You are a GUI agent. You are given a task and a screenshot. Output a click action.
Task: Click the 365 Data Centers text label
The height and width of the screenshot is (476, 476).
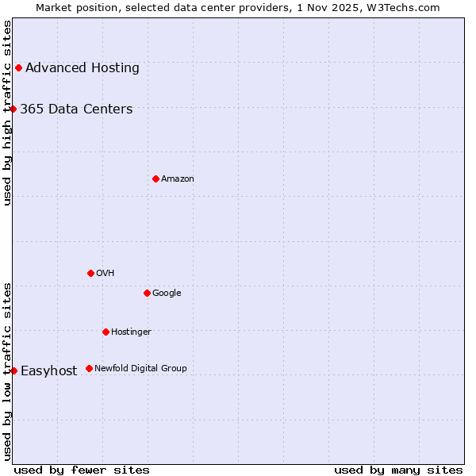tap(76, 109)
